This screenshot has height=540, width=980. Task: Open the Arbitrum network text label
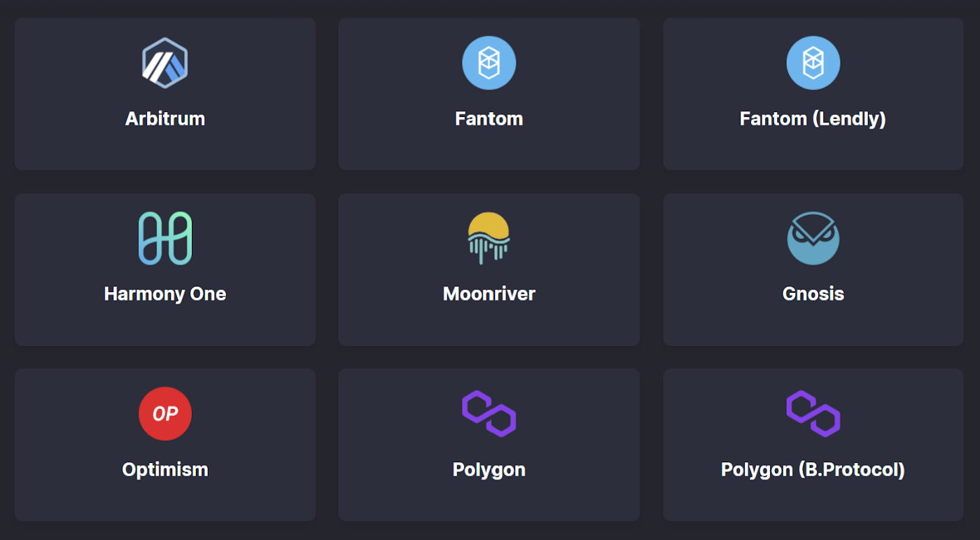(x=165, y=118)
